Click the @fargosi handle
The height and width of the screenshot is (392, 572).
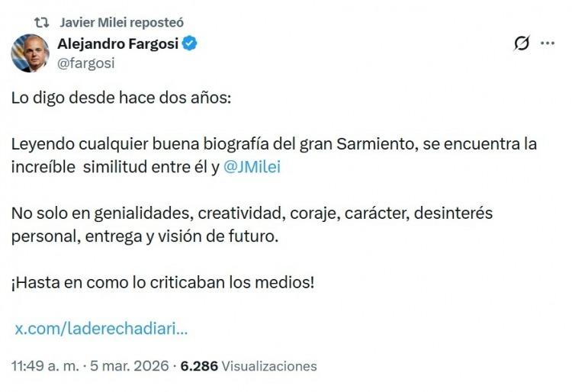(x=85, y=63)
